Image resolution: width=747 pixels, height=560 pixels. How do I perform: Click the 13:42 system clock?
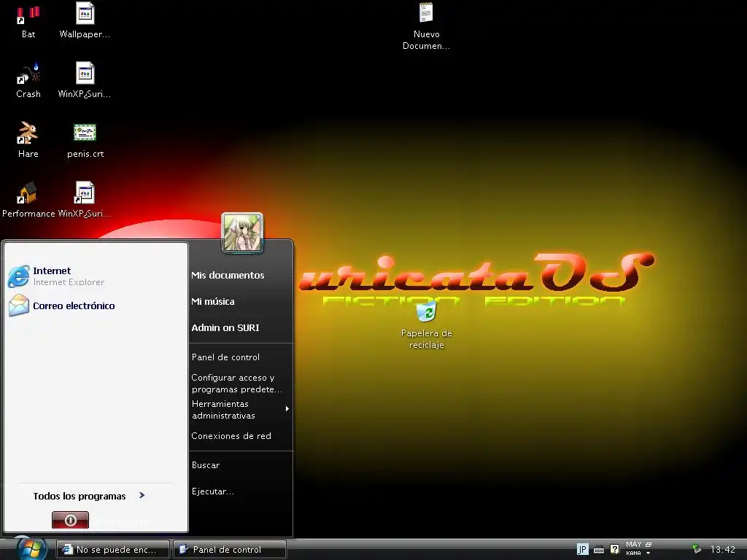[723, 550]
